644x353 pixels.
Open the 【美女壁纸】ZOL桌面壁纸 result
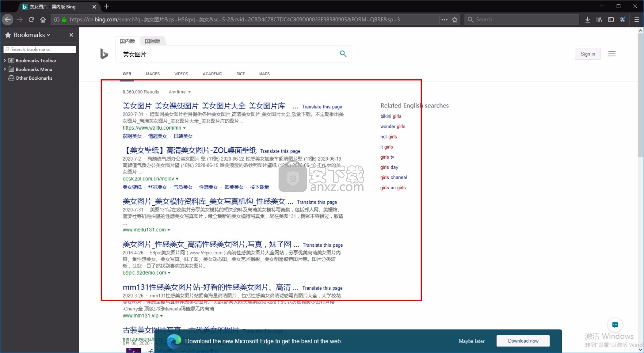tap(190, 150)
